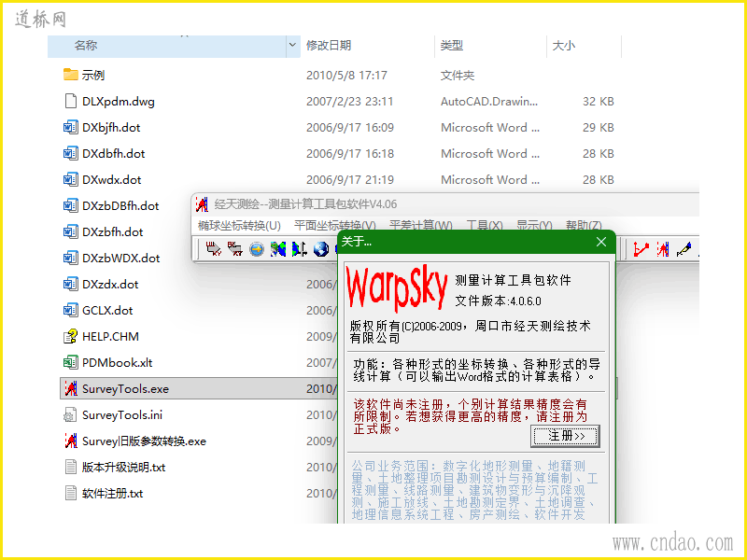Select the file name HELP.CHM
Screen dimensions: 747x560
coord(110,337)
